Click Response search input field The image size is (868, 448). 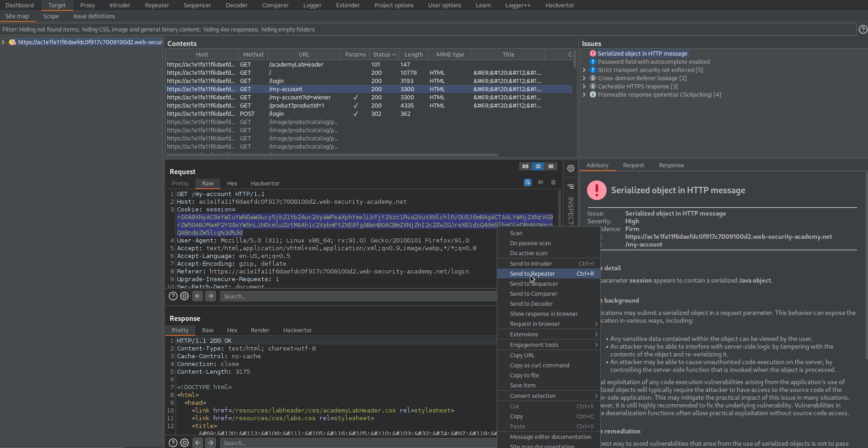pyautogui.click(x=359, y=443)
